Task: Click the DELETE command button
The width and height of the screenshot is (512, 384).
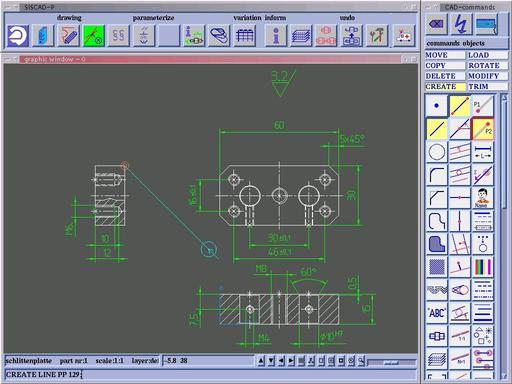Action: pyautogui.click(x=445, y=76)
